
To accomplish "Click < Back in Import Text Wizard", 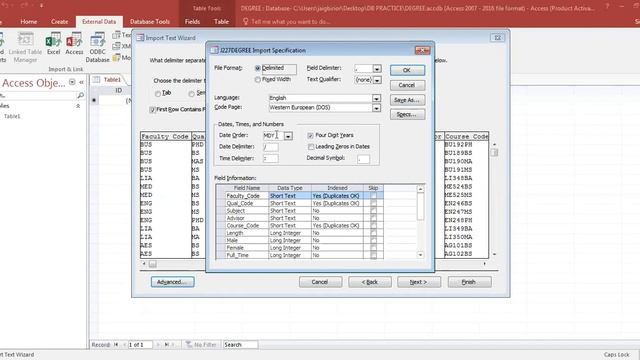I will (x=370, y=282).
